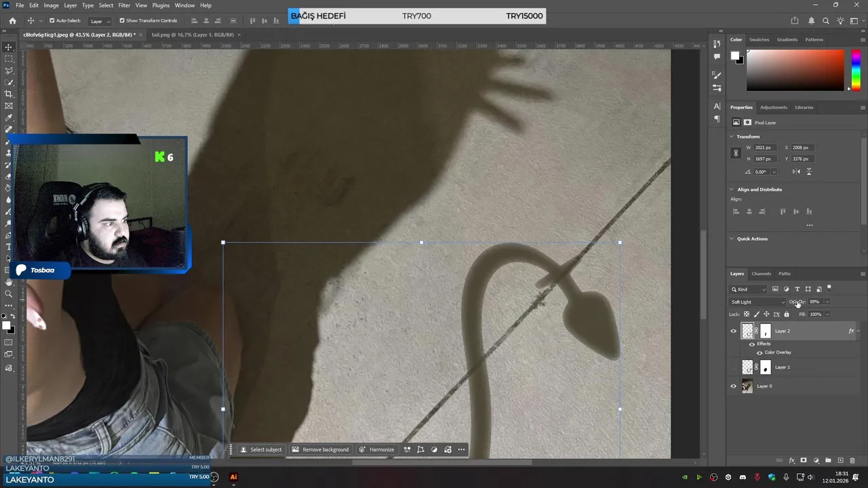Select the Type tool
The image size is (868, 488).
9,247
